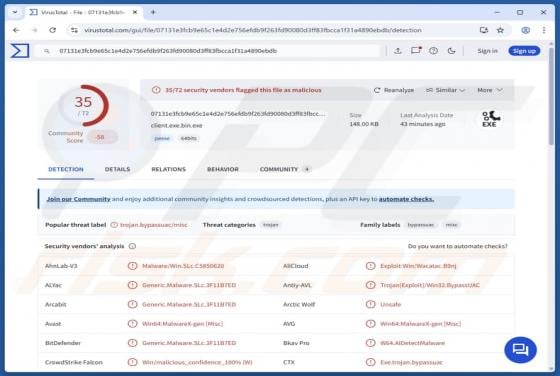The height and width of the screenshot is (376, 560).
Task: Click the Sign up button
Action: pyautogui.click(x=524, y=51)
